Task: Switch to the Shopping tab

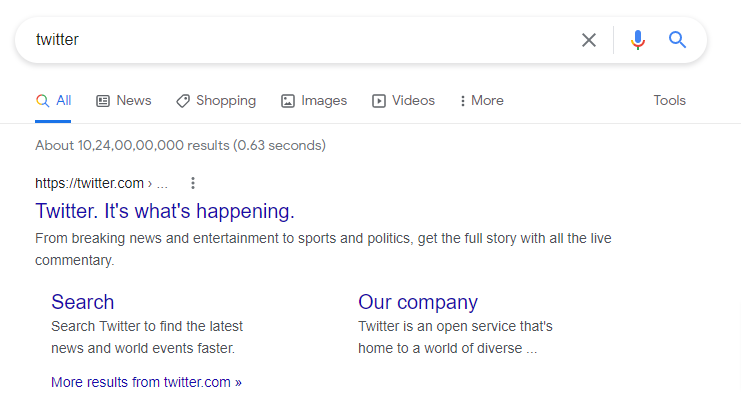Action: [215, 101]
